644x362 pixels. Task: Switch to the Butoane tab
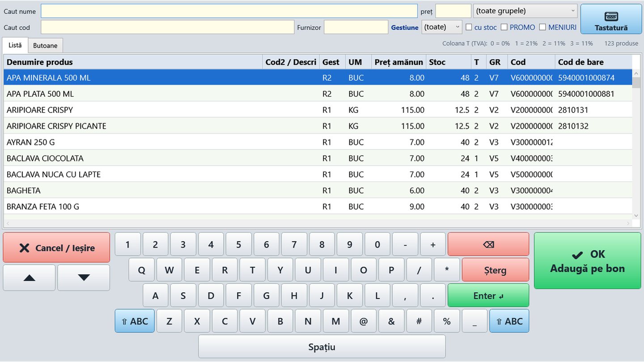(45, 46)
